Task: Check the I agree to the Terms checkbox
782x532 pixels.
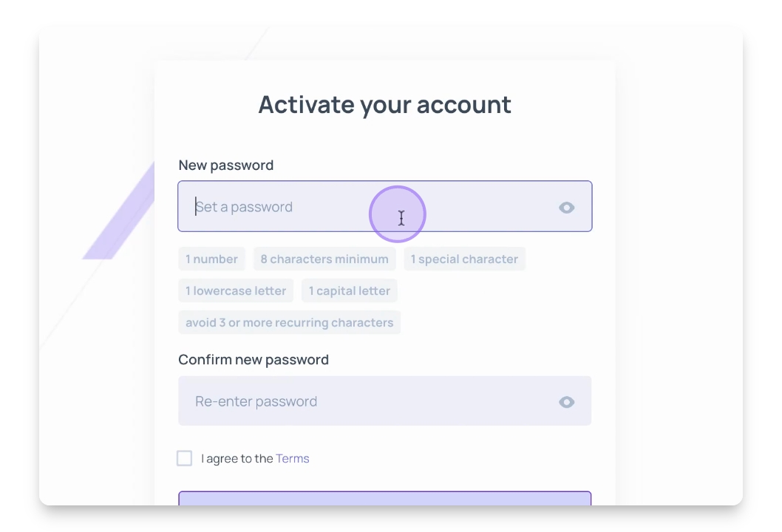Action: coord(185,458)
